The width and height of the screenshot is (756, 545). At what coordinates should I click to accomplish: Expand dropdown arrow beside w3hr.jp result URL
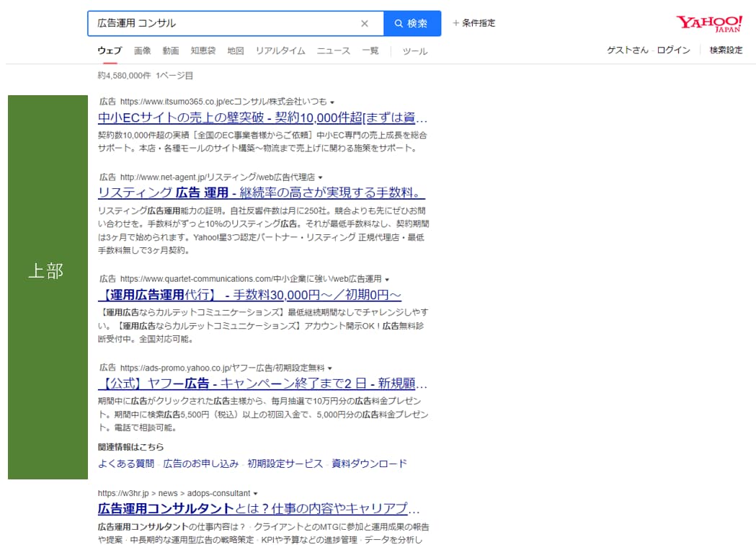255,494
